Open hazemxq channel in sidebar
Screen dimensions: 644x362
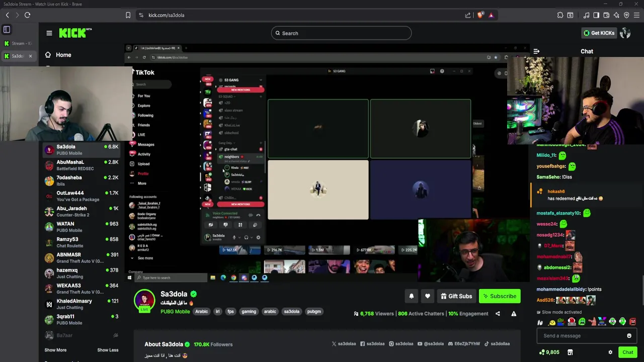pyautogui.click(x=82, y=273)
